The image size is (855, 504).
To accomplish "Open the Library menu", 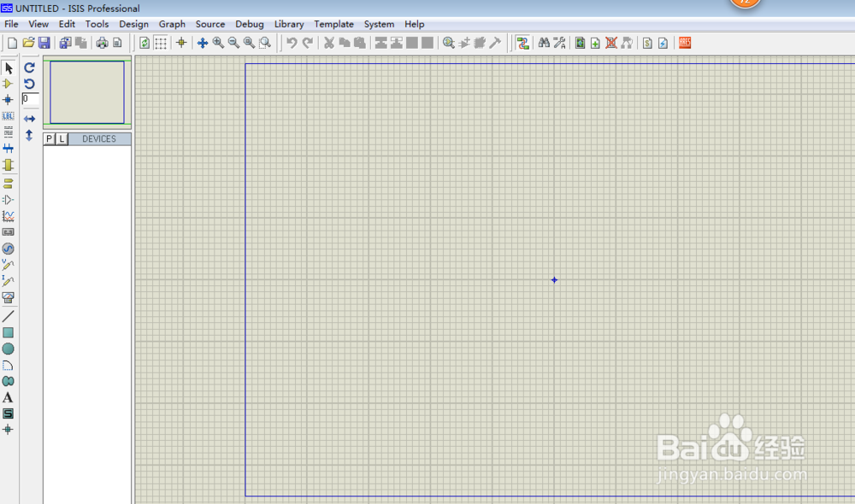I will [289, 24].
